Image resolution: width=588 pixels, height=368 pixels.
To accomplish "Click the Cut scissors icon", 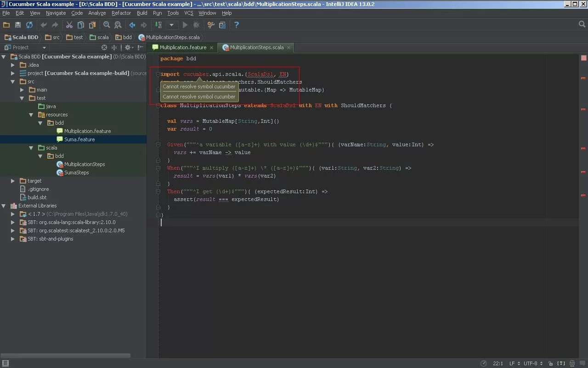I will coord(69,25).
